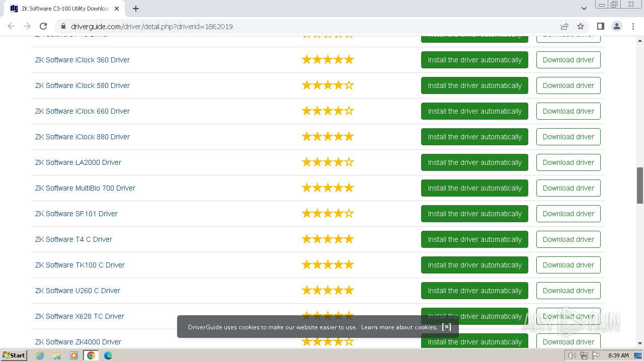Download driver for T4 C

pos(569,239)
